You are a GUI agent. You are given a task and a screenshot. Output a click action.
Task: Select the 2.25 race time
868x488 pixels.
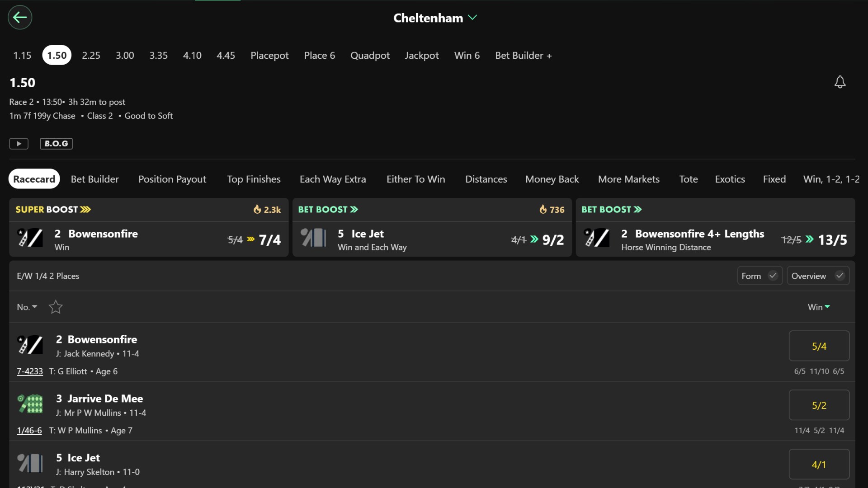[91, 55]
